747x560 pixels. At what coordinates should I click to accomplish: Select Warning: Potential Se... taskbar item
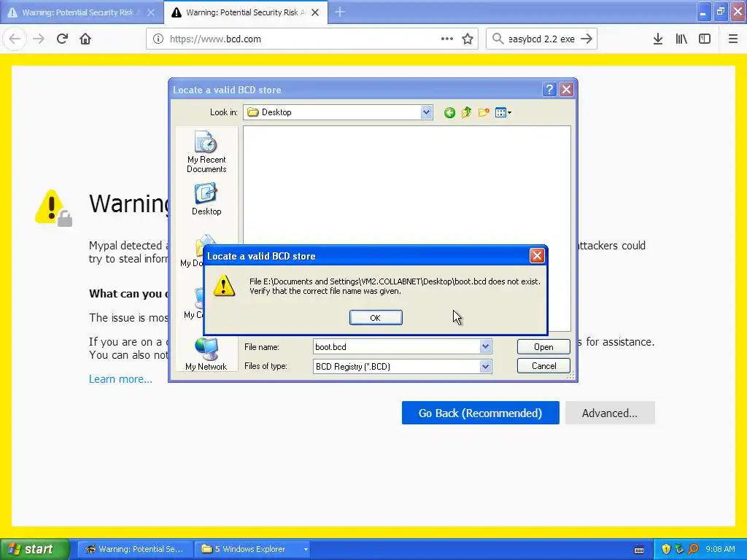(135, 549)
